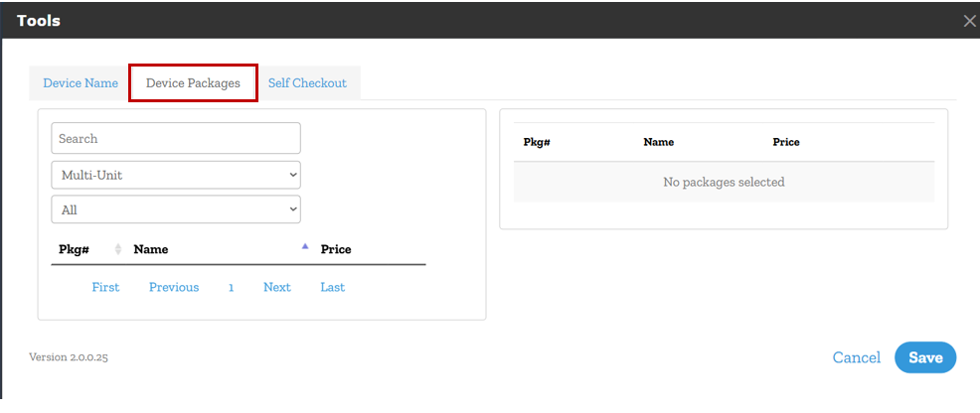Open the All filter dropdown
Viewport: 980px width, 413px height.
point(176,209)
